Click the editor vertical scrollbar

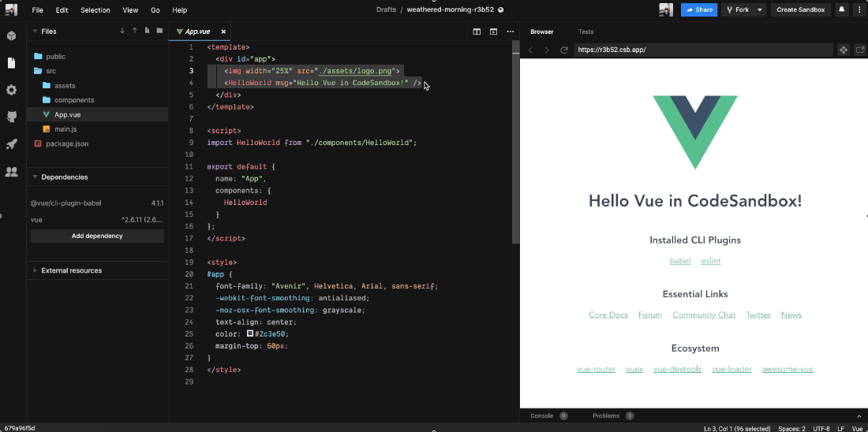tap(515, 143)
